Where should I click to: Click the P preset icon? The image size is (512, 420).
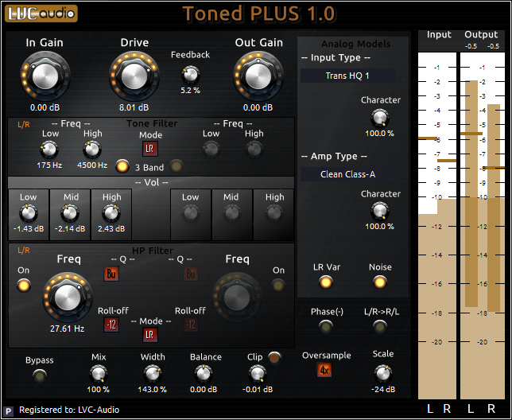click(8, 411)
